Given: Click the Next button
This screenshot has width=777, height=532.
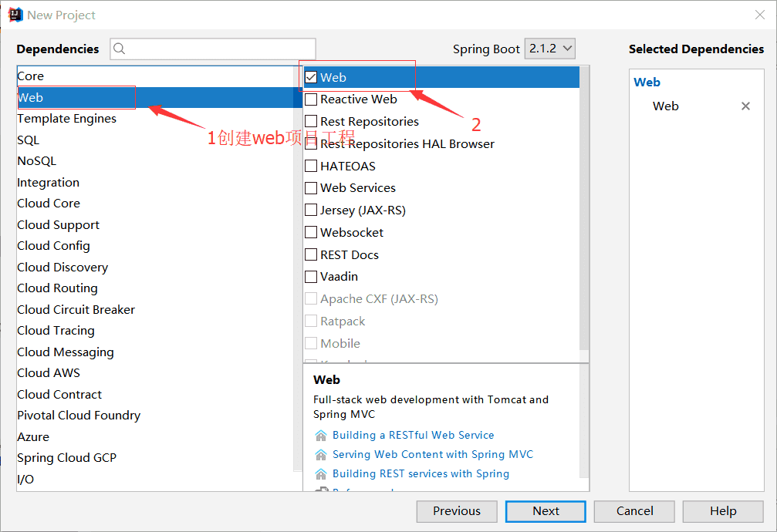Looking at the screenshot, I should [x=546, y=511].
